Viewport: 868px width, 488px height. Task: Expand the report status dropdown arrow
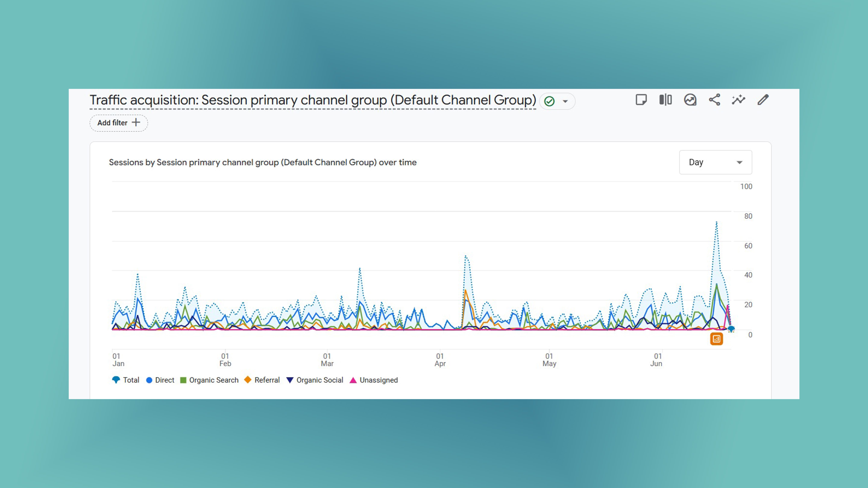[x=565, y=101]
